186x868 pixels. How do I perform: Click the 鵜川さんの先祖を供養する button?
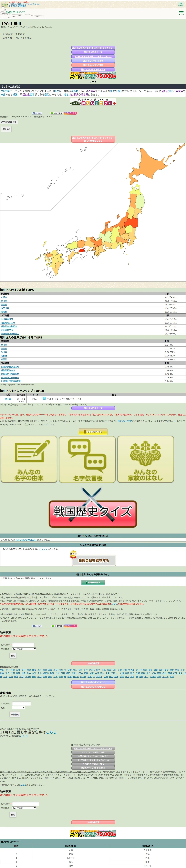[x=93, y=70]
